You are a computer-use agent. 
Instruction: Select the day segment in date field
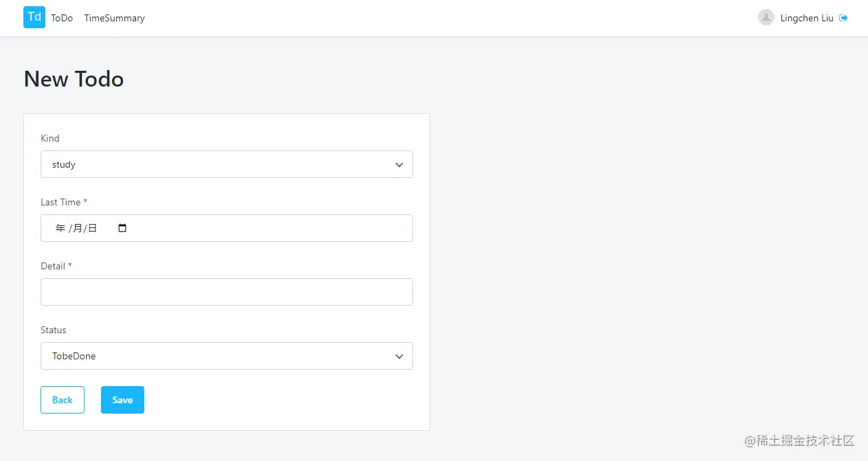(92, 228)
